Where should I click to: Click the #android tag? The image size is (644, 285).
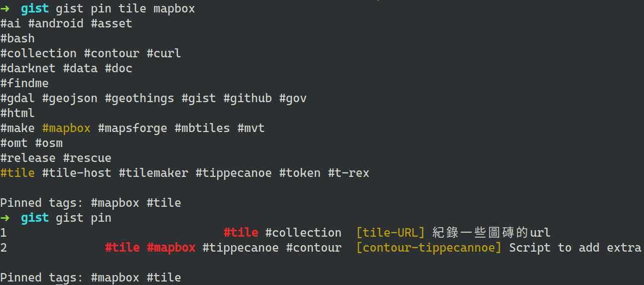pos(56,23)
